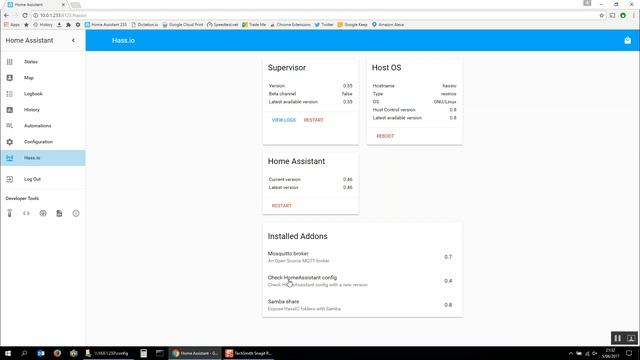Screen dimensions: 640x360
Task: Open the Twitter bookmark
Action: (324, 24)
